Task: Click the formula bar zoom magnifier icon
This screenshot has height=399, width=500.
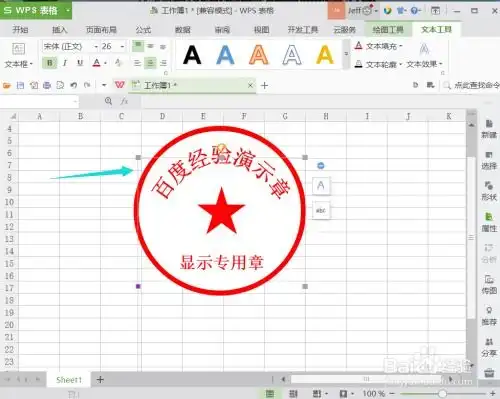Action: (108, 101)
